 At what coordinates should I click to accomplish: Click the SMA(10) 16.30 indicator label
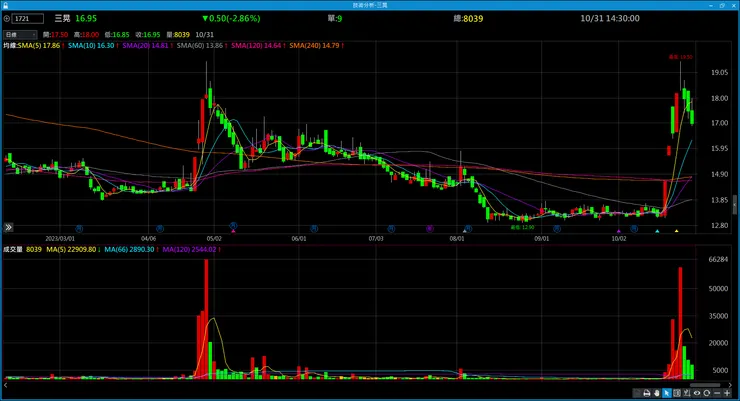pos(91,46)
